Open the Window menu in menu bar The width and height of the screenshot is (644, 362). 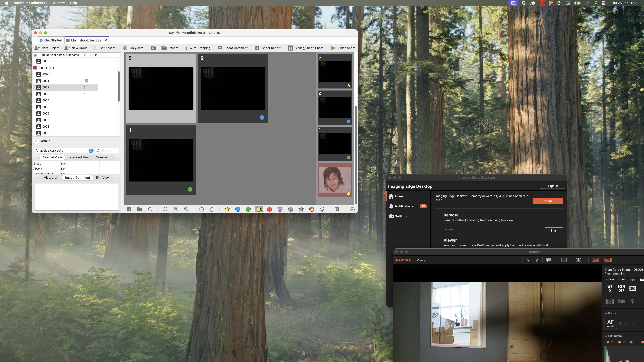(x=58, y=3)
